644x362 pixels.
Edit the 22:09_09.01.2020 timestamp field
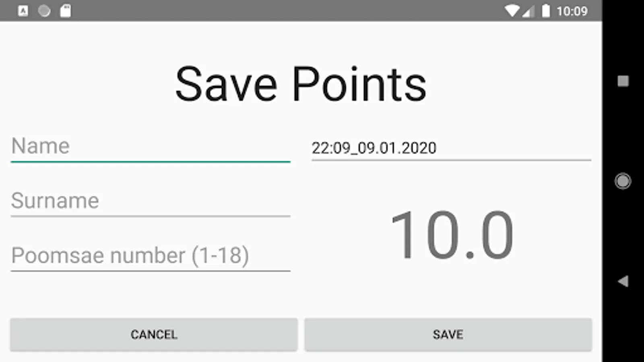point(451,148)
